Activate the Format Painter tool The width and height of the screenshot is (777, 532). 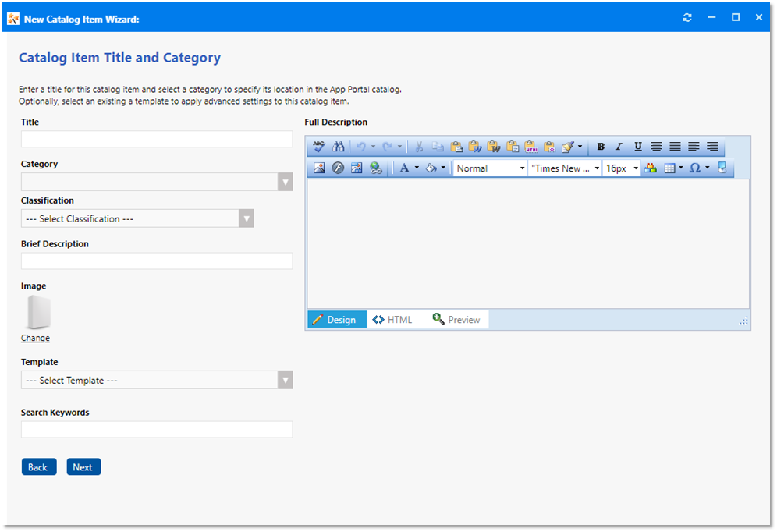point(568,146)
